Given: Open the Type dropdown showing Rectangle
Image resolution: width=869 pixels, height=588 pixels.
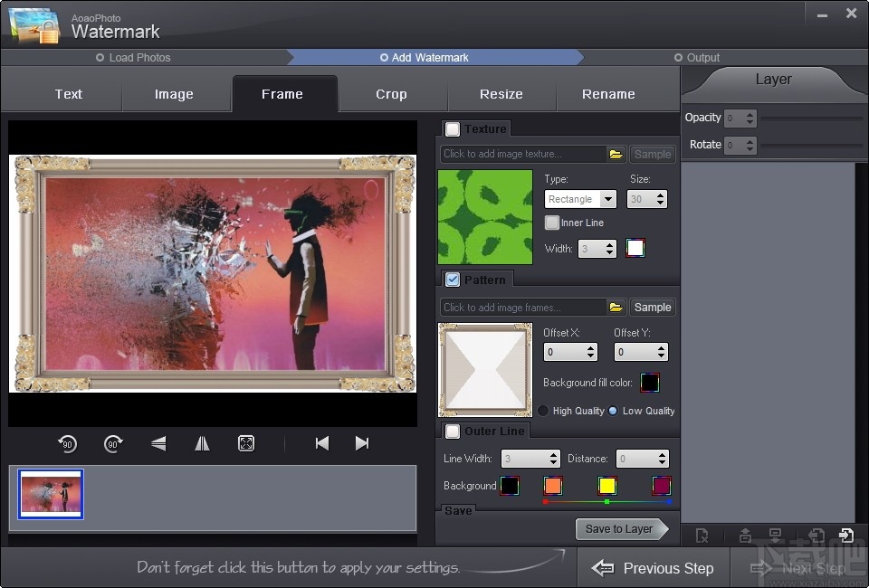Looking at the screenshot, I should (x=607, y=199).
